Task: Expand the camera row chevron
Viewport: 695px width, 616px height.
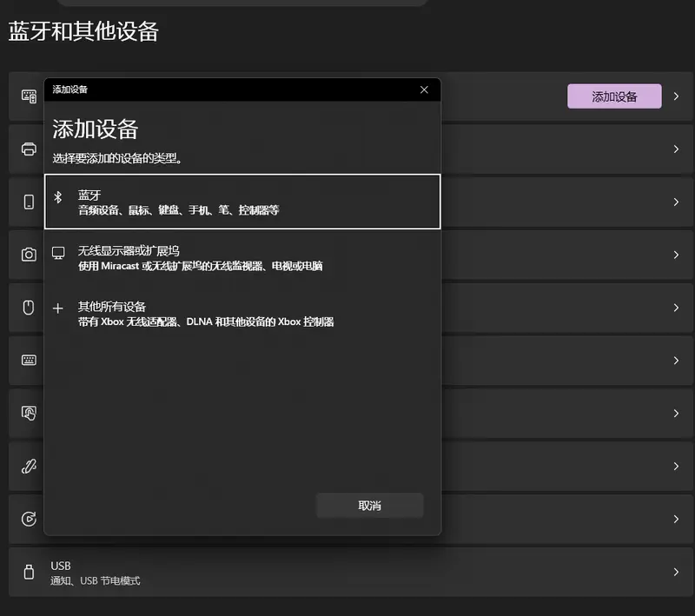Action: [676, 255]
